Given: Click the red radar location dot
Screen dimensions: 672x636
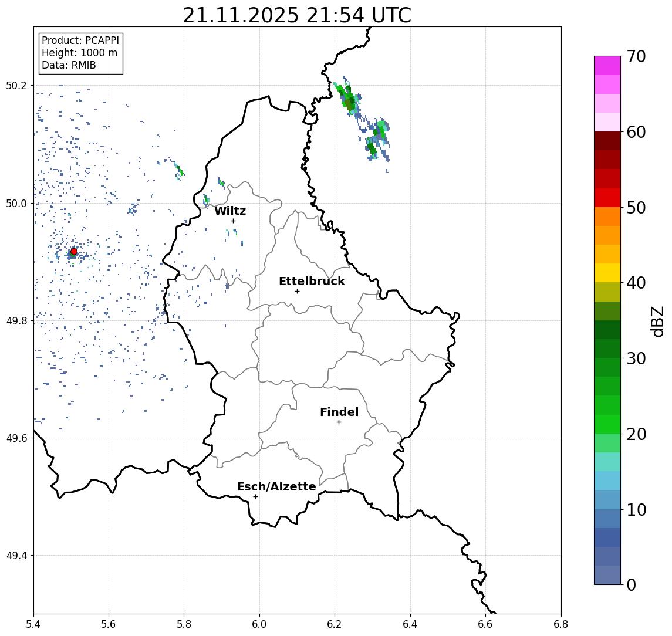Looking at the screenshot, I should [74, 252].
